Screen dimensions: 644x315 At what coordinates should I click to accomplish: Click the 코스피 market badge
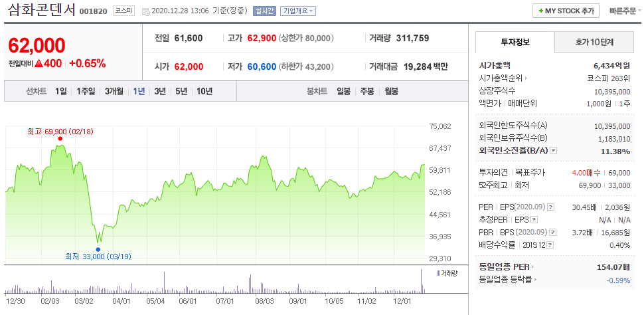(x=123, y=11)
